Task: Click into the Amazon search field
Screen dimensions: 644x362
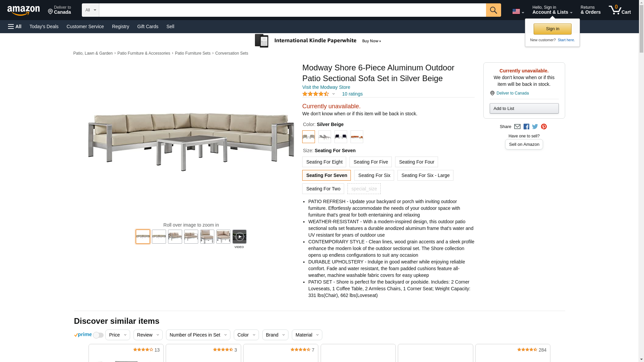Action: coord(292,10)
